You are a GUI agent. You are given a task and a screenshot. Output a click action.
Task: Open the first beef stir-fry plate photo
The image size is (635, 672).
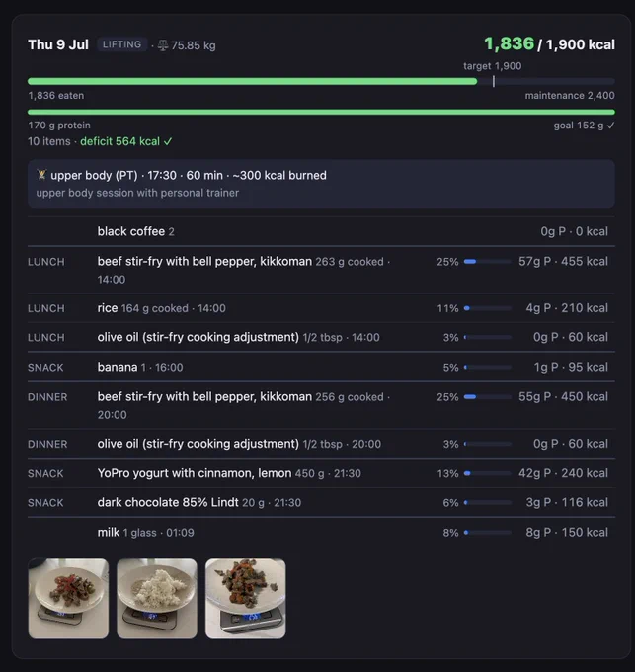[68, 598]
